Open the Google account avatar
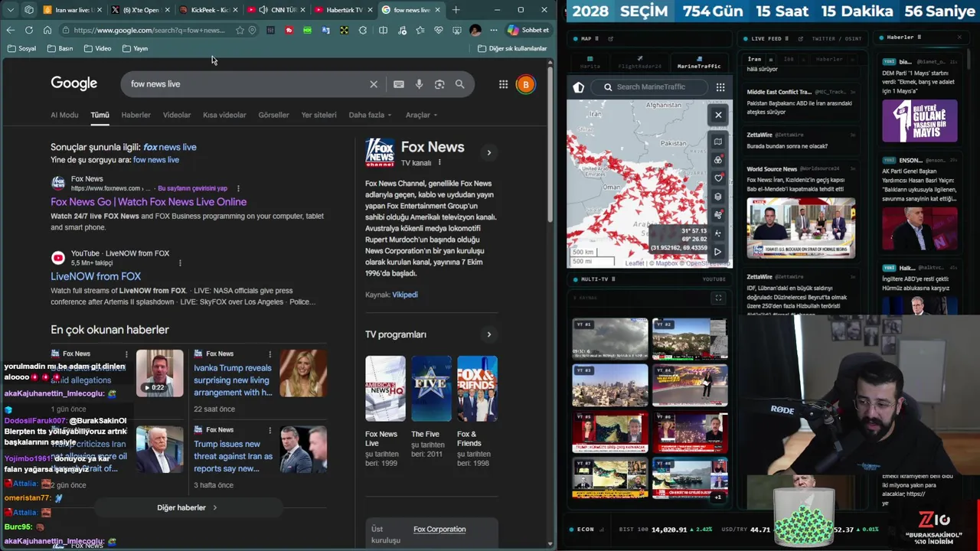980x551 pixels. [525, 84]
